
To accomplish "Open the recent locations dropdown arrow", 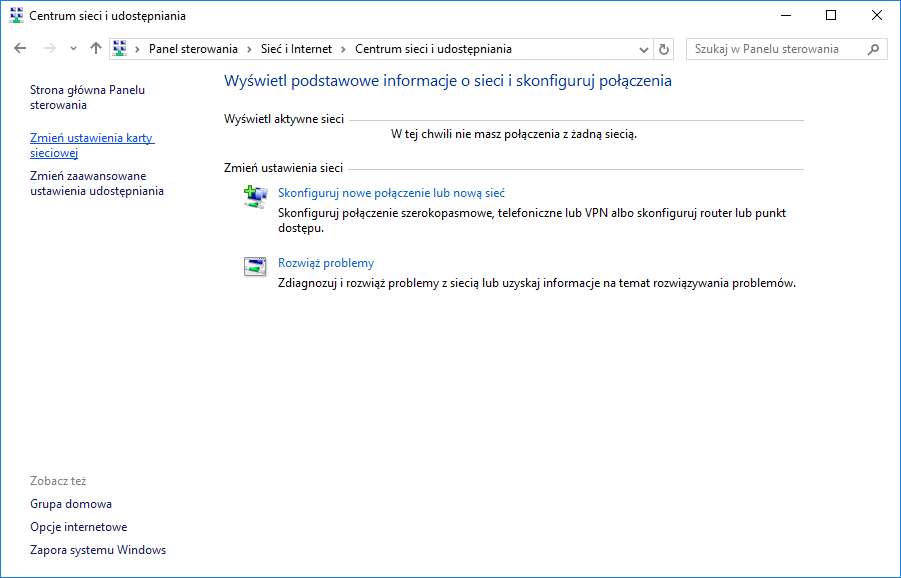I will tap(73, 49).
